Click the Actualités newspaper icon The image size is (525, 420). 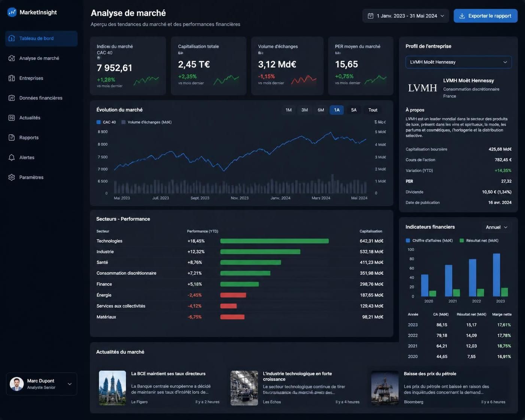[12, 118]
